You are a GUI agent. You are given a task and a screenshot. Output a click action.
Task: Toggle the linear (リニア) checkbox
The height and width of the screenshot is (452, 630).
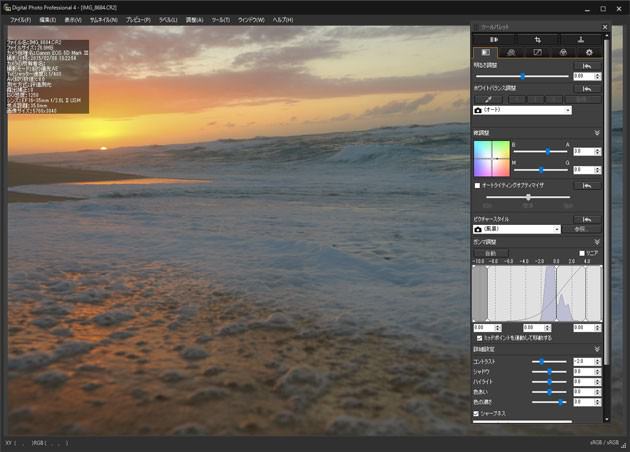pyautogui.click(x=582, y=254)
